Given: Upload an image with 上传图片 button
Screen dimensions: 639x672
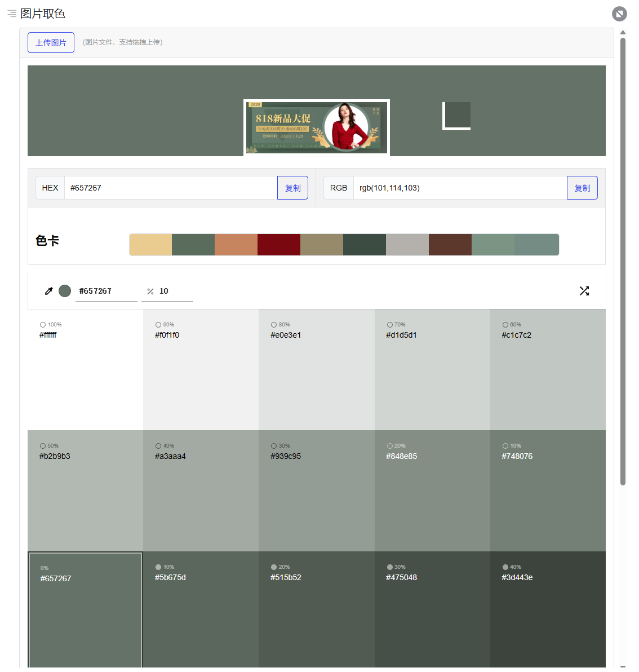Looking at the screenshot, I should 51,43.
